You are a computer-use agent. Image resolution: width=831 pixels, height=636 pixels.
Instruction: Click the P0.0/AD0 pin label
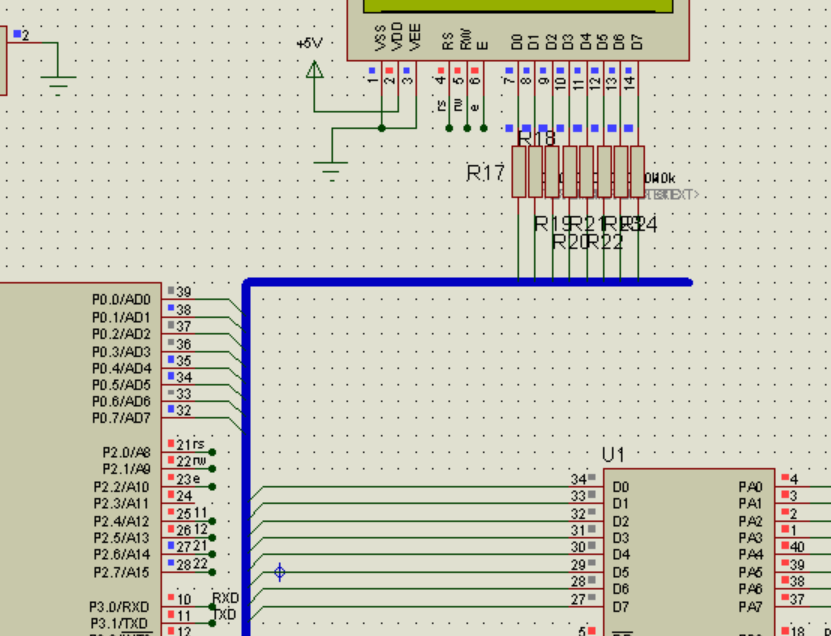[121, 300]
